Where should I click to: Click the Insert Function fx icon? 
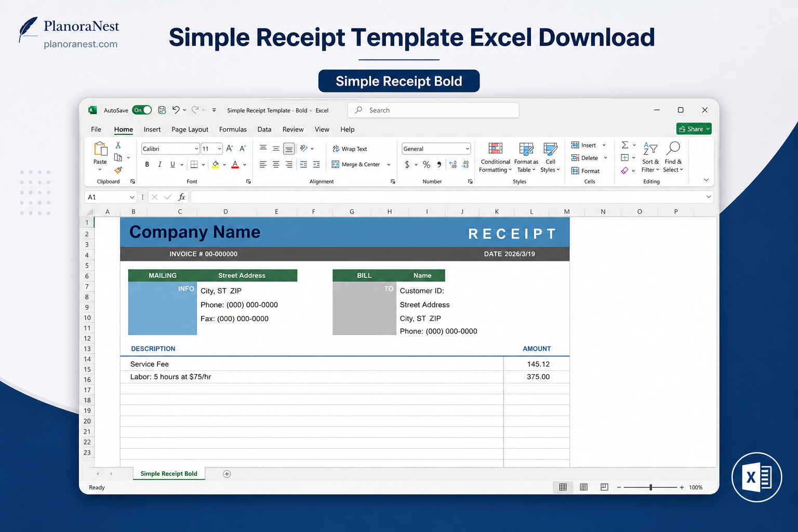pos(182,197)
